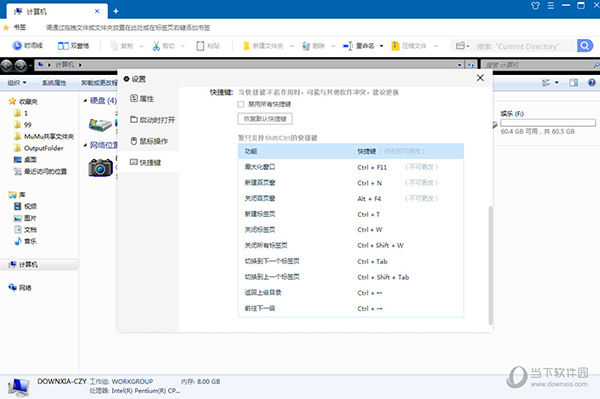Collapse the 网络位置 group
This screenshot has width=600, height=399.
[x=85, y=145]
